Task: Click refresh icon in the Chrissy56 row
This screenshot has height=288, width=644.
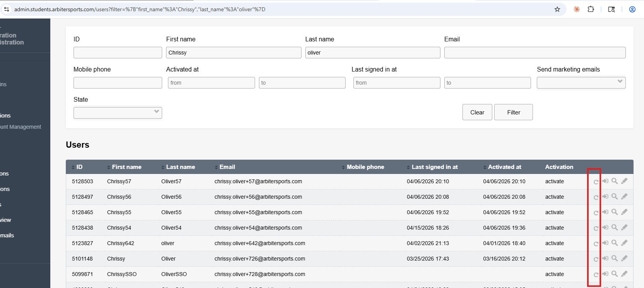Action: tap(596, 197)
